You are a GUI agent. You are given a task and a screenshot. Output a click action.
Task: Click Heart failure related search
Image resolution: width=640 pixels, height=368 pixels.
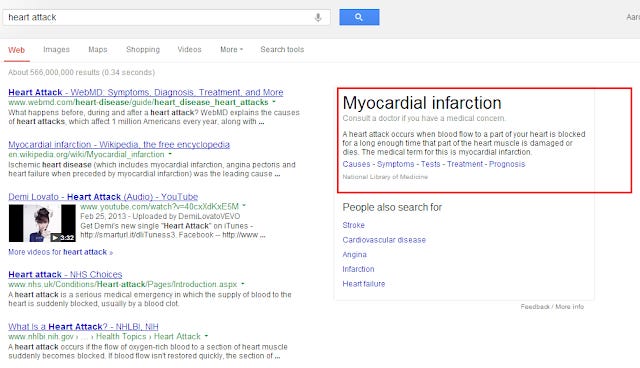pyautogui.click(x=364, y=284)
